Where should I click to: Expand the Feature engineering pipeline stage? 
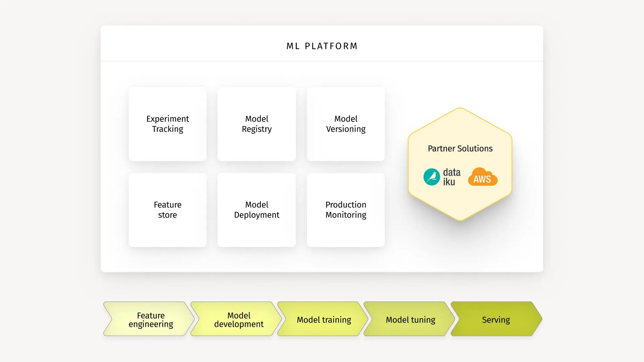click(x=150, y=319)
